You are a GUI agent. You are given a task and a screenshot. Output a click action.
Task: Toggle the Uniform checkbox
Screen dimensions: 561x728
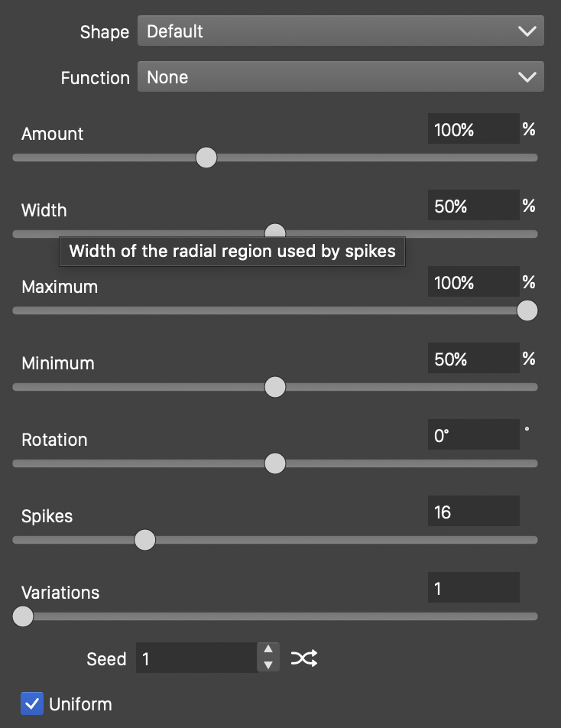point(32,704)
